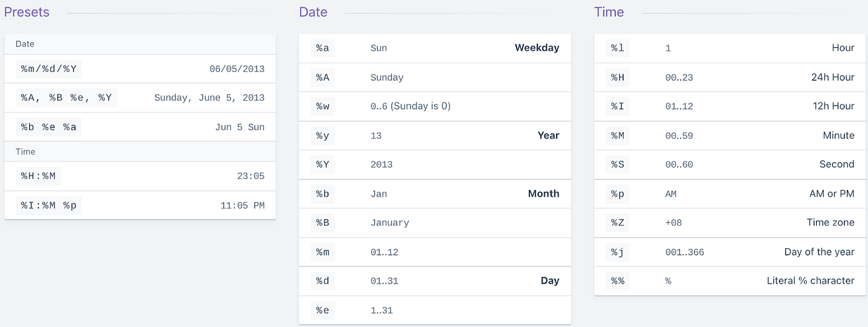Image resolution: width=868 pixels, height=327 pixels.
Task: Click the %b %e %a preset code
Action: [48, 127]
